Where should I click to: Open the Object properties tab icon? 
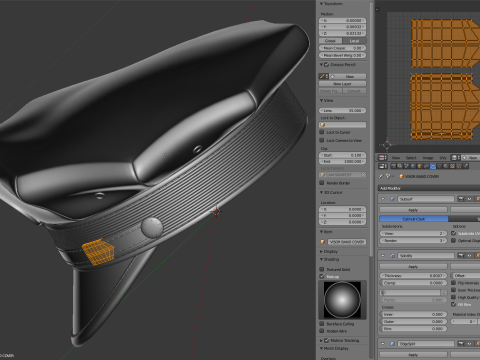420,166
